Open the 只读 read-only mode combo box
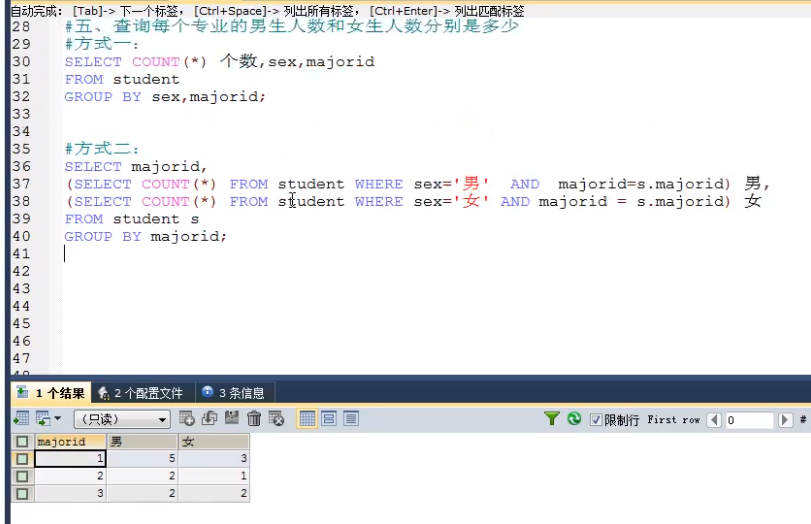Image resolution: width=811 pixels, height=524 pixels. tap(123, 419)
